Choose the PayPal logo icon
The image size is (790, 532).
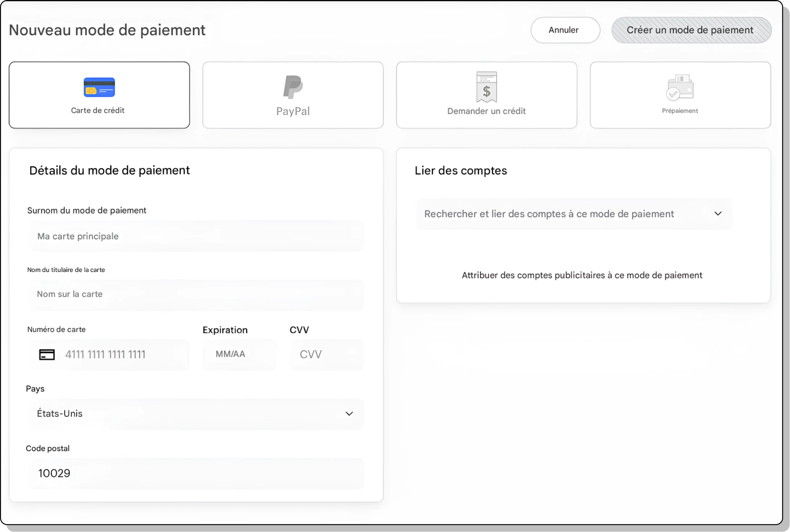[x=293, y=87]
